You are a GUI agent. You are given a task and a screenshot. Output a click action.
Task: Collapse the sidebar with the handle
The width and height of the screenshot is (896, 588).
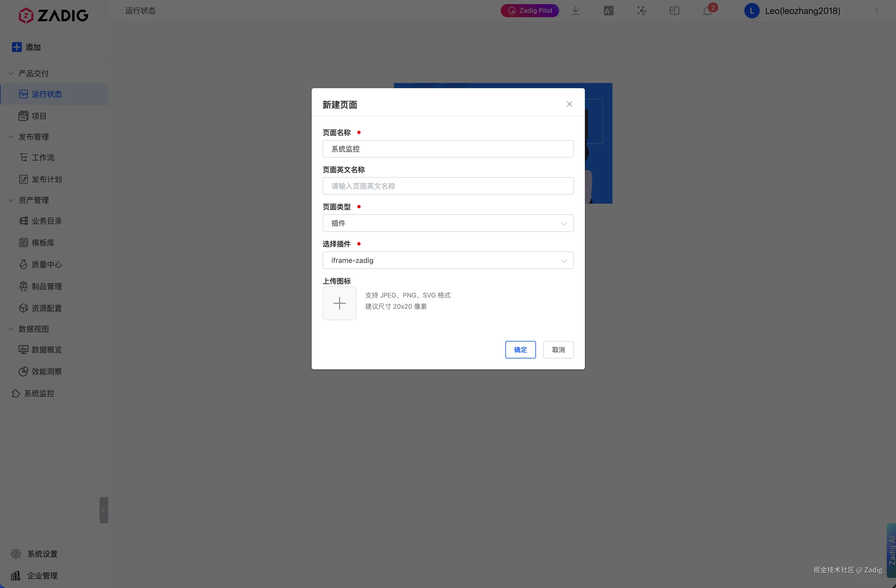coord(104,510)
